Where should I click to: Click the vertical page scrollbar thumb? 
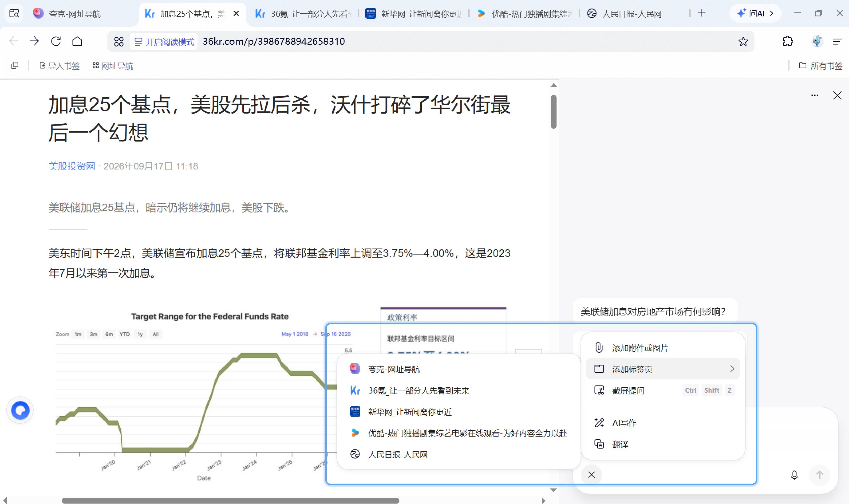tap(553, 111)
